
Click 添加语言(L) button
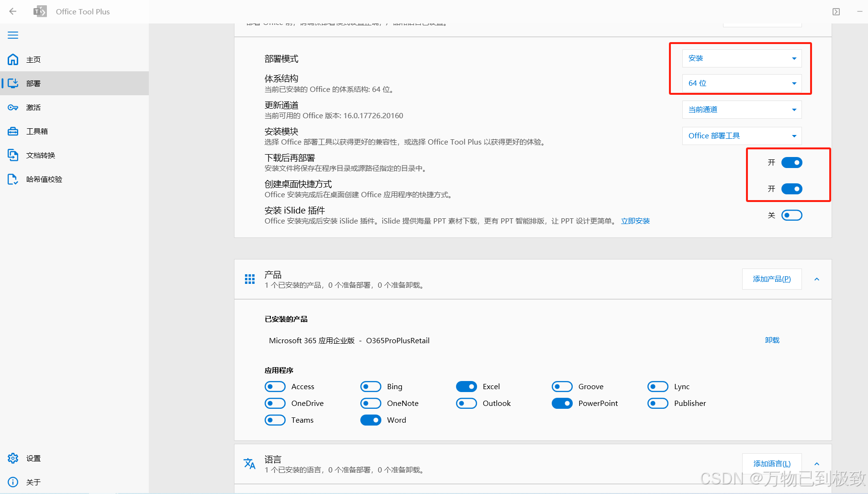pos(772,463)
